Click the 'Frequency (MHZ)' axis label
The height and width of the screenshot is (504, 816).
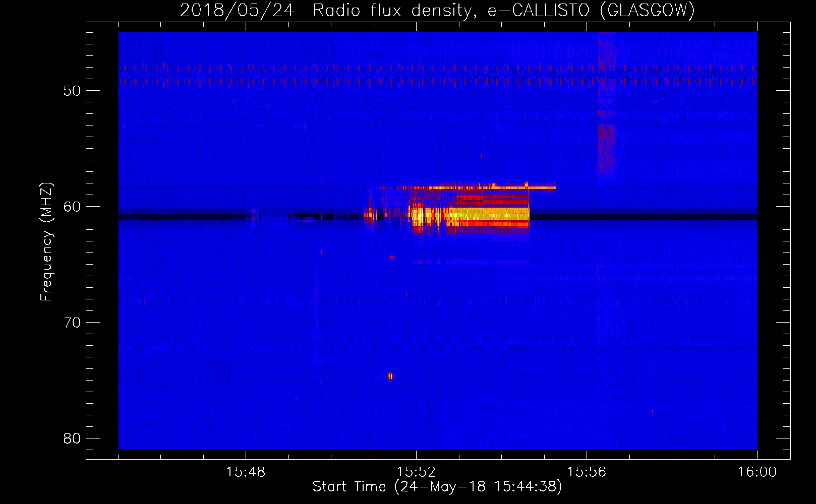click(x=46, y=242)
